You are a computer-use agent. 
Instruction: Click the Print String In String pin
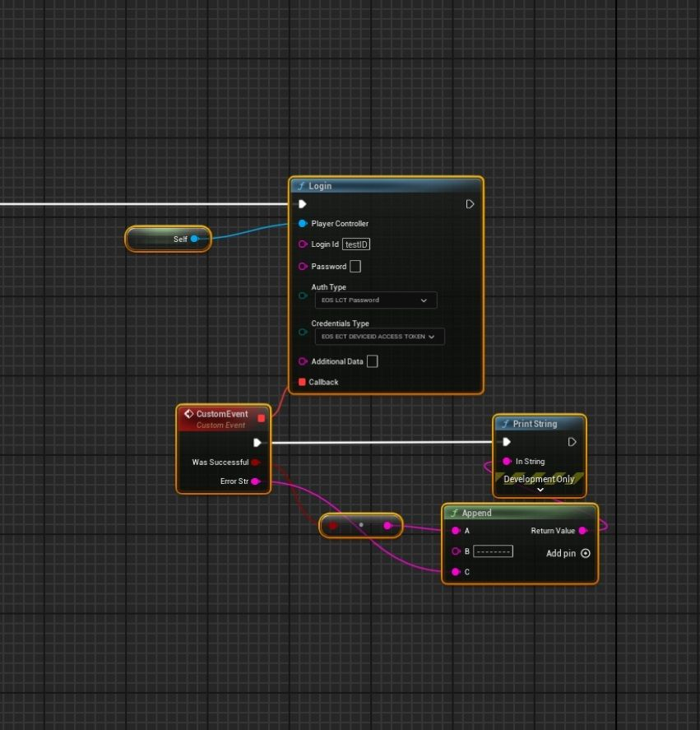[x=507, y=462]
